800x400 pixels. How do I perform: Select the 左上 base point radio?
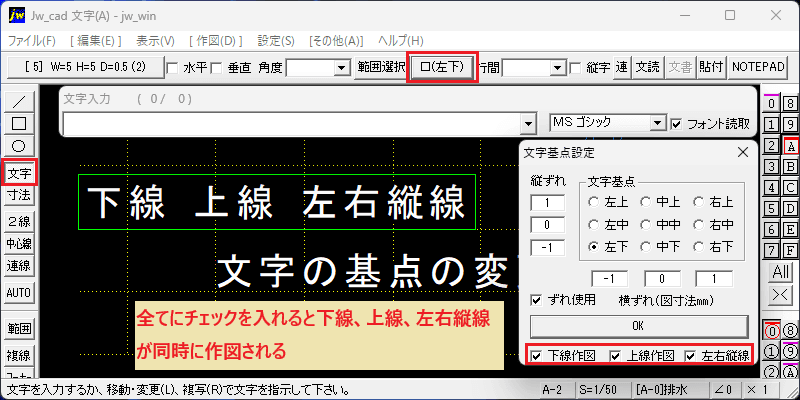tap(594, 203)
